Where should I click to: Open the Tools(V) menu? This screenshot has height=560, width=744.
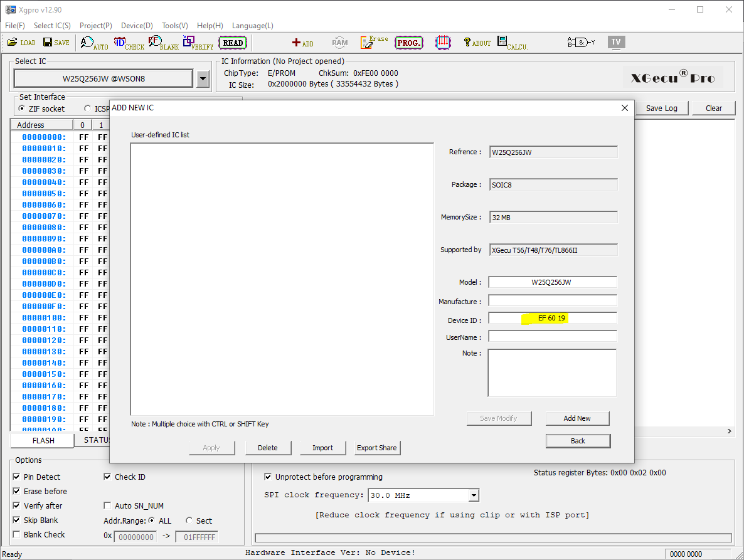click(174, 26)
